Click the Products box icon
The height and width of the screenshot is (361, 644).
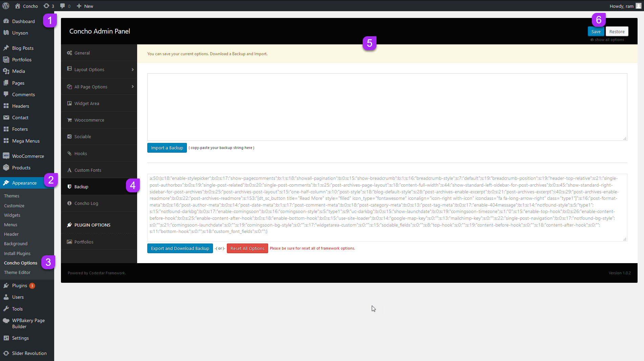(x=6, y=167)
